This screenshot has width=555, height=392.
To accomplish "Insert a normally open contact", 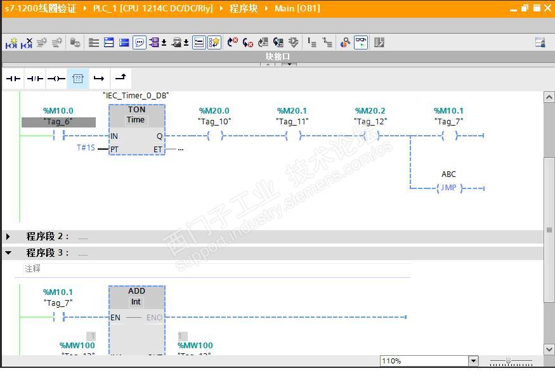I will [x=13, y=79].
